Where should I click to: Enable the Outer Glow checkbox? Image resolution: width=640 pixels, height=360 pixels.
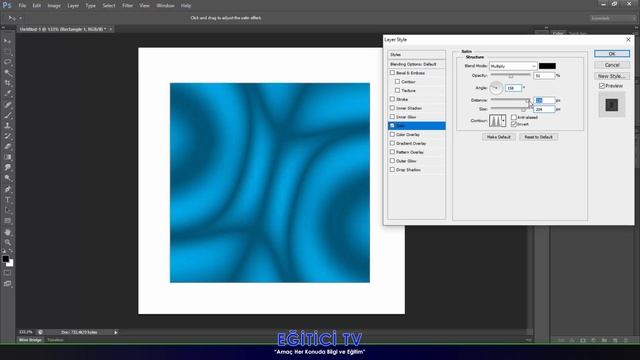pos(392,161)
